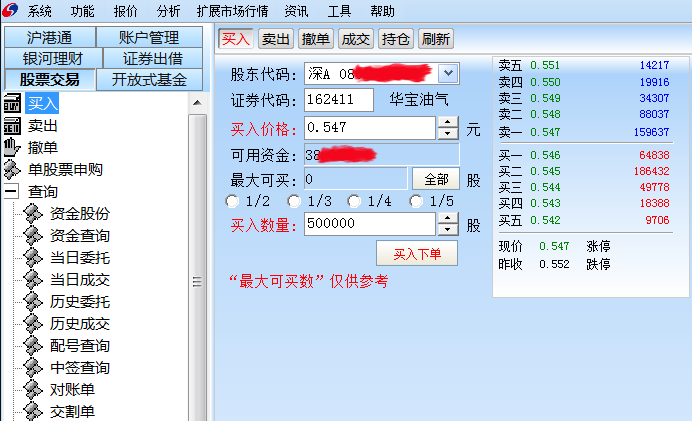This screenshot has width=692, height=421.
Task: Switch to the 持仓 tab
Action: (395, 39)
